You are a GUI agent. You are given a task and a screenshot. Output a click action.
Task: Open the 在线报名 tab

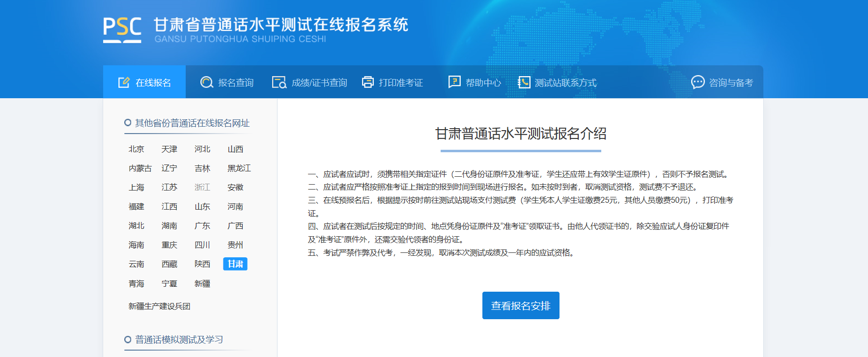tap(144, 82)
